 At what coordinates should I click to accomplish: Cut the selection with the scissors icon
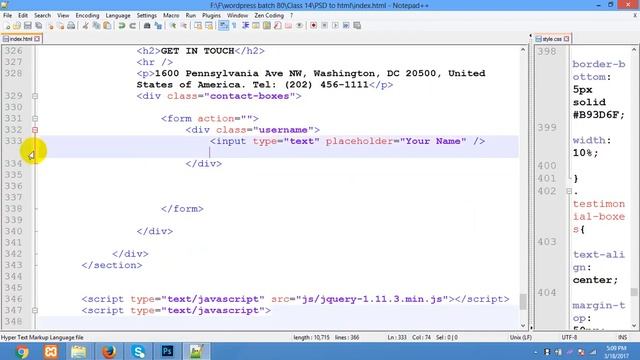point(86,26)
